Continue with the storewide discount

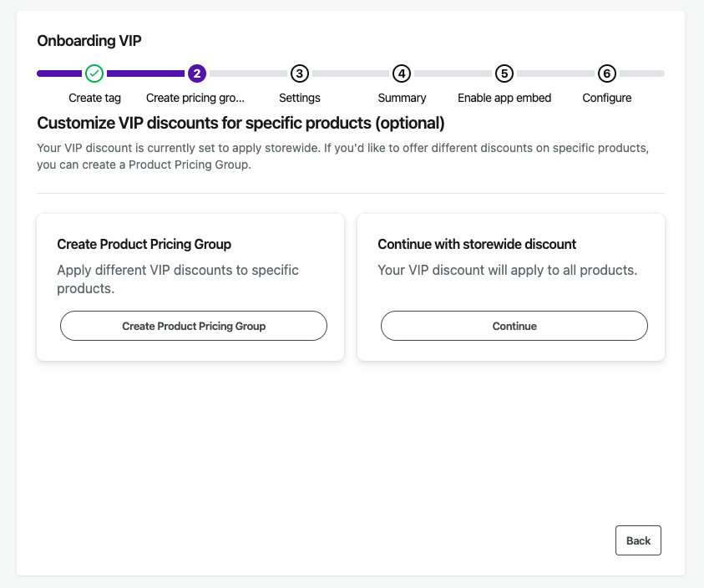514,326
